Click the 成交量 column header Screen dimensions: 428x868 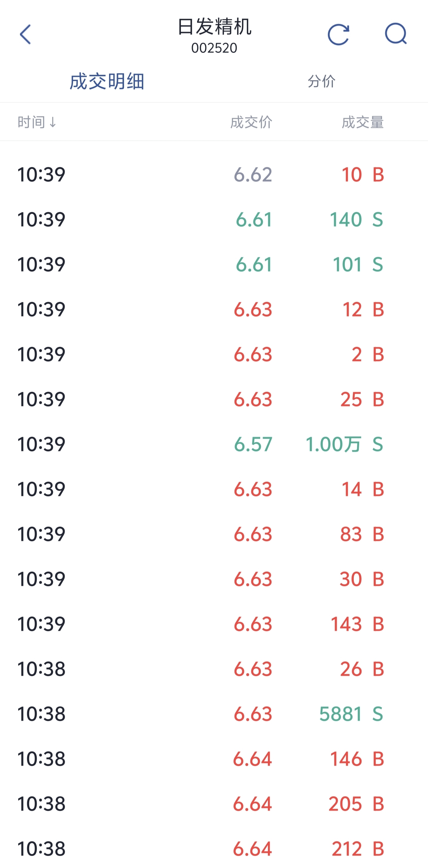click(362, 122)
